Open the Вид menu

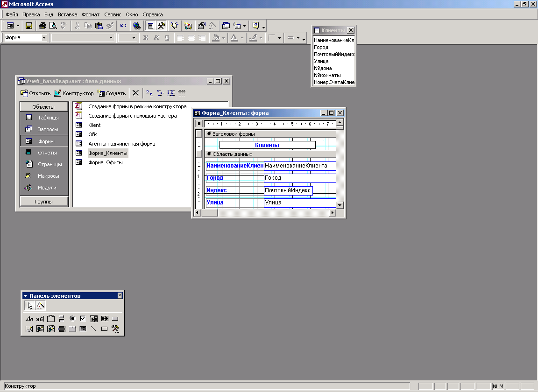[49, 14]
